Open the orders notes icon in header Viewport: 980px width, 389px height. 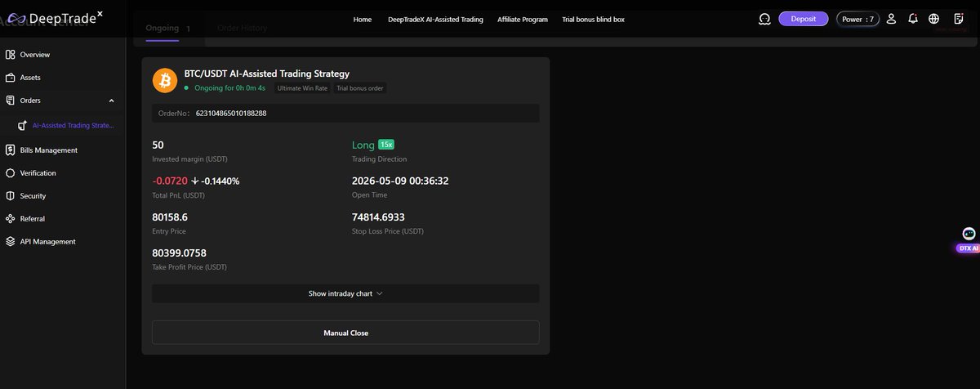point(958,19)
